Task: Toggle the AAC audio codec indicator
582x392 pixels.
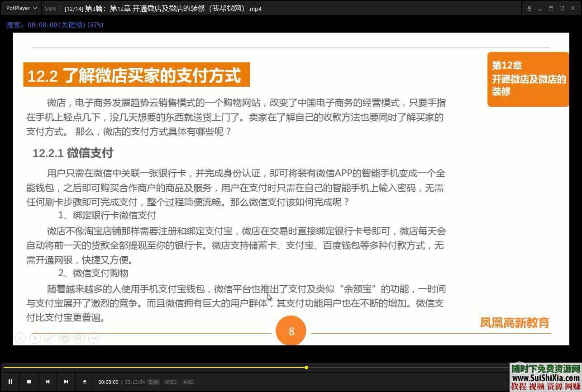Action: 188,382
